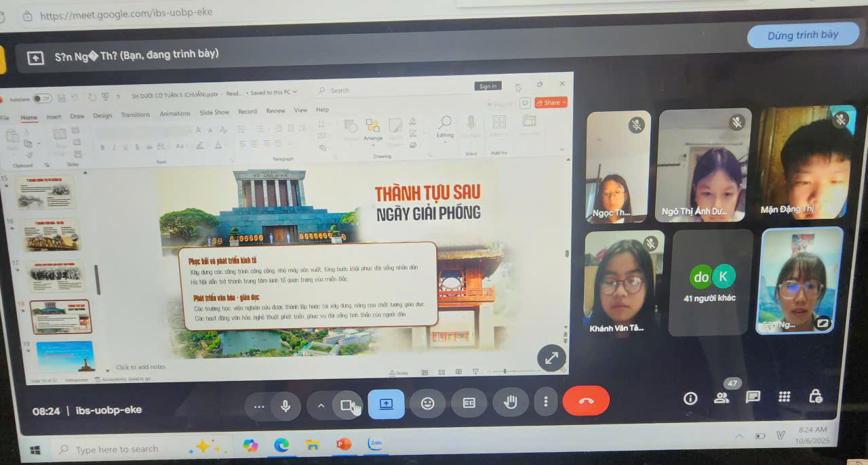Select slide 17 thumbnail in slide panel
The height and width of the screenshot is (465, 868).
coord(56,275)
